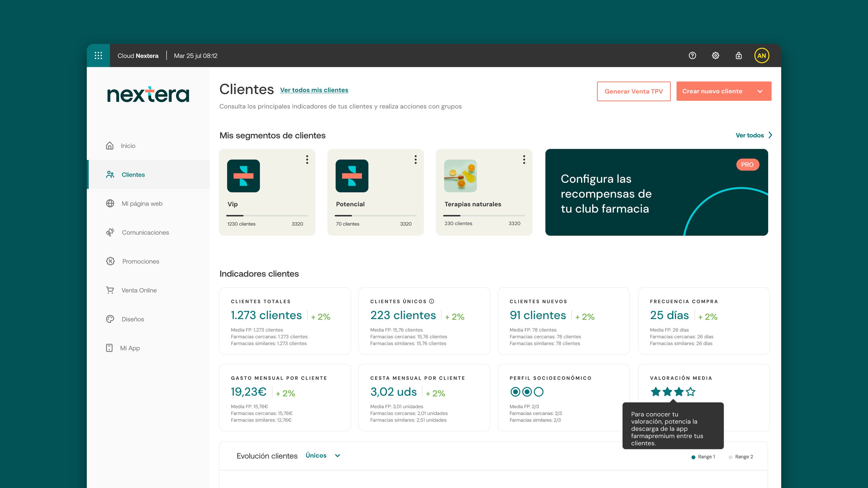Open the PRO club farmacia rewards banner
The width and height of the screenshot is (868, 488).
point(656,192)
